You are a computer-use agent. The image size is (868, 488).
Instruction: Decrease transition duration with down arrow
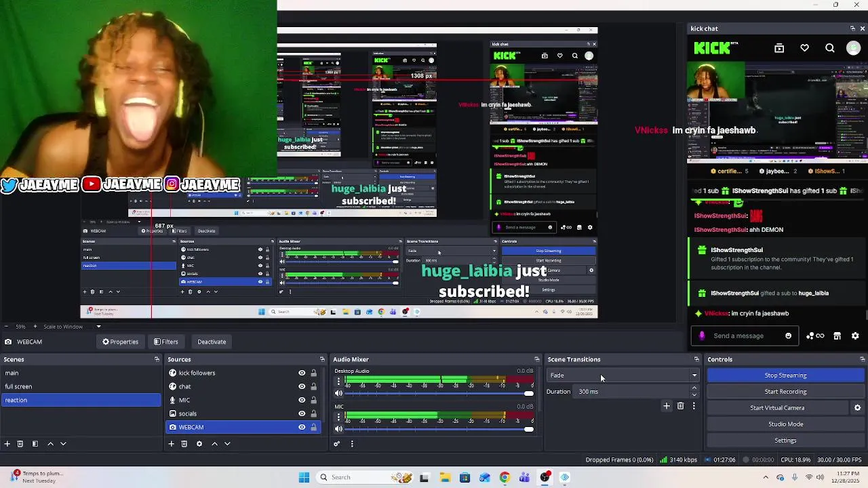[x=694, y=394]
